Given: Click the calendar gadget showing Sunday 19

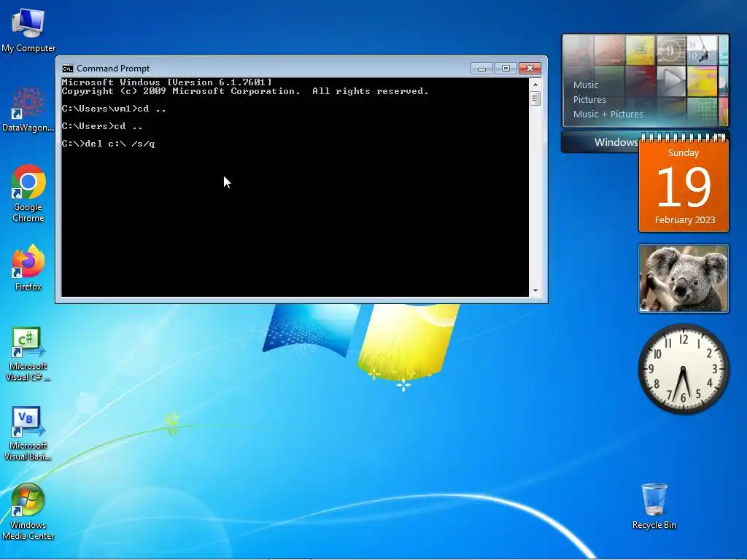Looking at the screenshot, I should coord(684,183).
